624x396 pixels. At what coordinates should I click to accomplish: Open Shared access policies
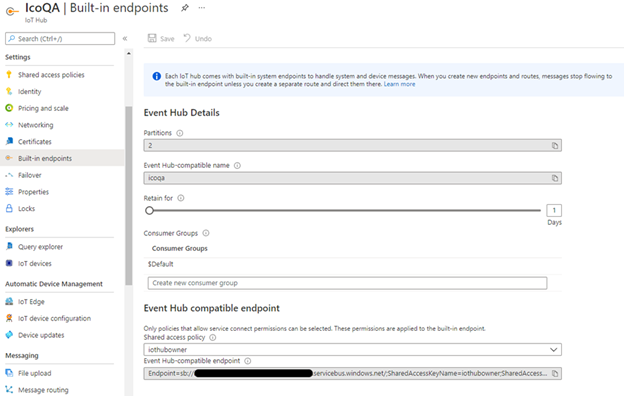coord(51,75)
